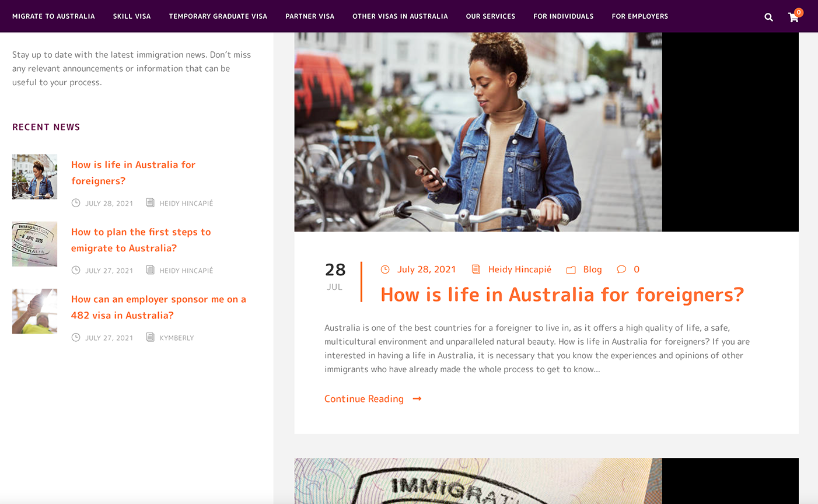Click the author document icon beside Heidy Hincapié
The image size is (818, 504).
click(x=476, y=269)
